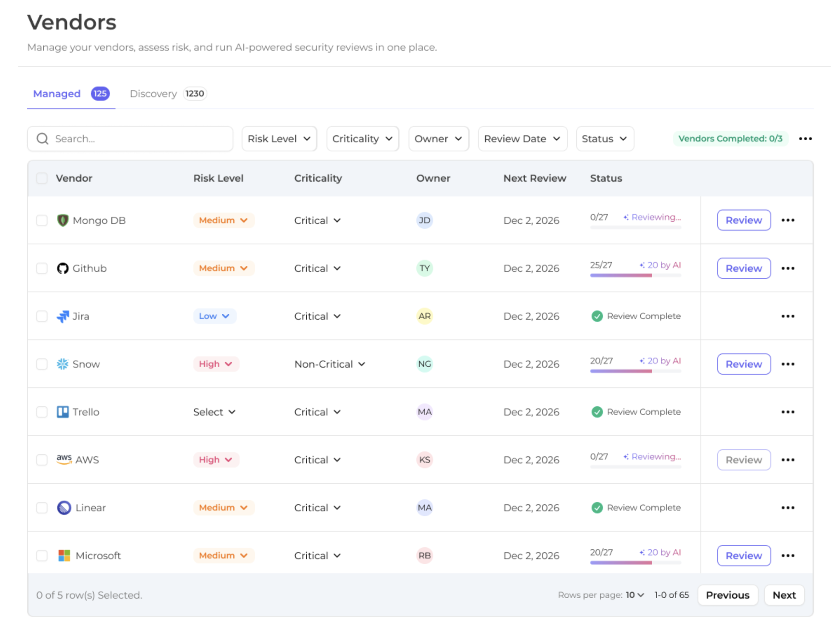Check the Linear row checkbox

click(42, 507)
